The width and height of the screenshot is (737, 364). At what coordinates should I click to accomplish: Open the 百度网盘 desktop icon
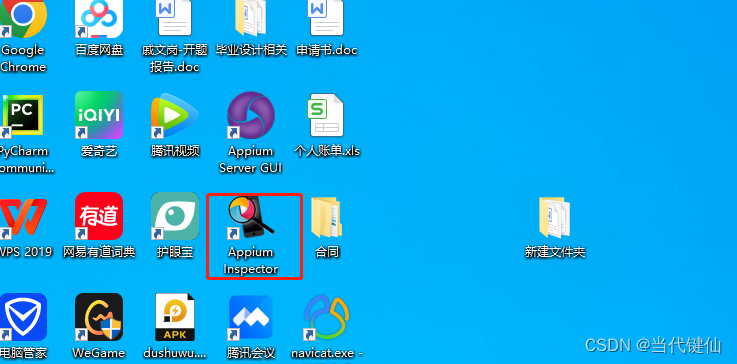tap(99, 18)
